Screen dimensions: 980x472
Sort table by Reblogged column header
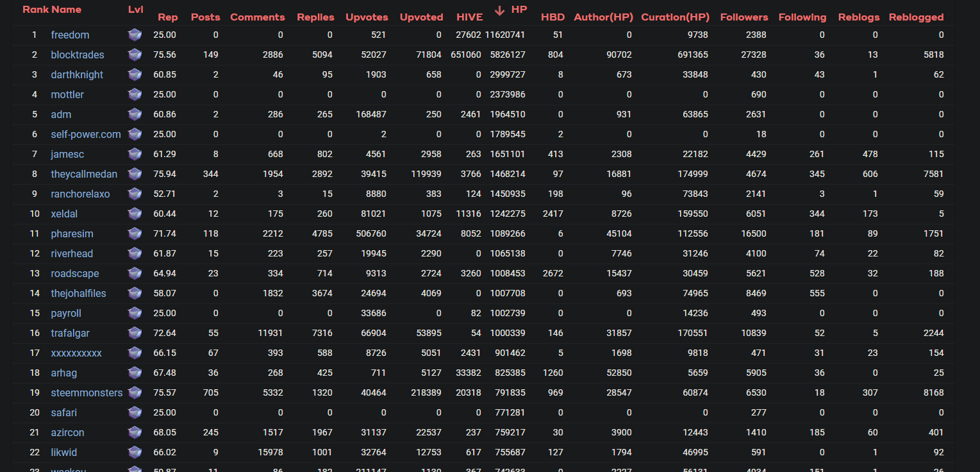click(917, 17)
